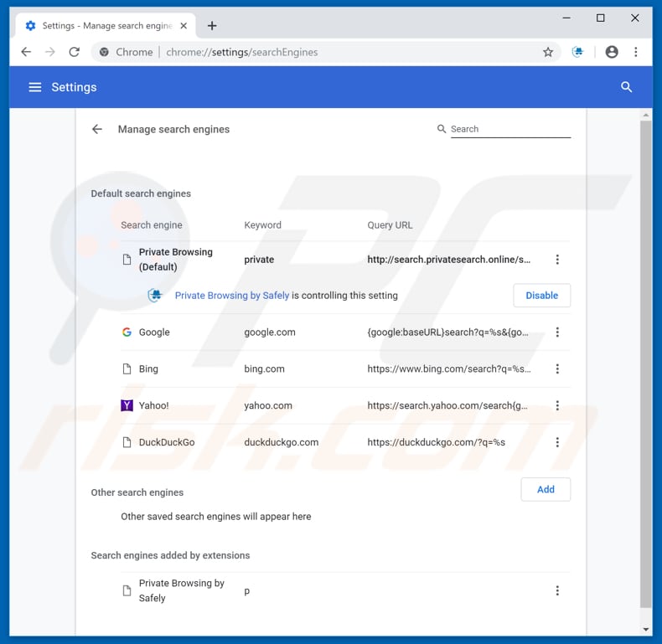
Task: Click the Google logo icon
Action: tap(127, 332)
